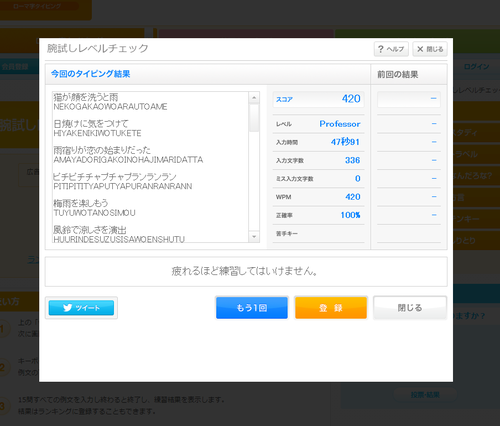Click the result list scrollbar thumb

pyautogui.click(x=254, y=118)
